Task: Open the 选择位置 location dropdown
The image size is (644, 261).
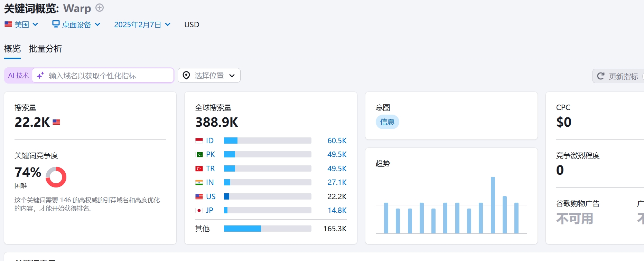Action: tap(209, 76)
